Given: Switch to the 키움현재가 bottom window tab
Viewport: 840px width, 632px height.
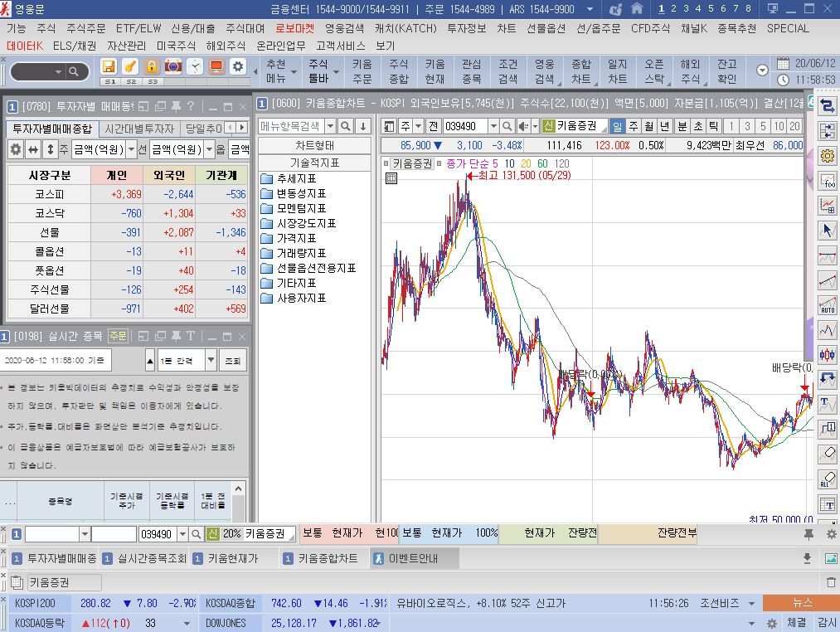Looking at the screenshot, I should coord(233,558).
